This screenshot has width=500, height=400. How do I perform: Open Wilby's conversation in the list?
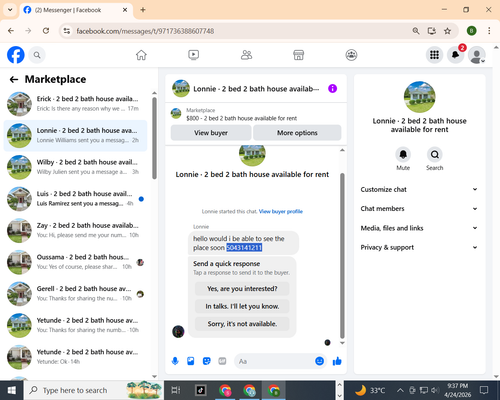[x=75, y=167]
